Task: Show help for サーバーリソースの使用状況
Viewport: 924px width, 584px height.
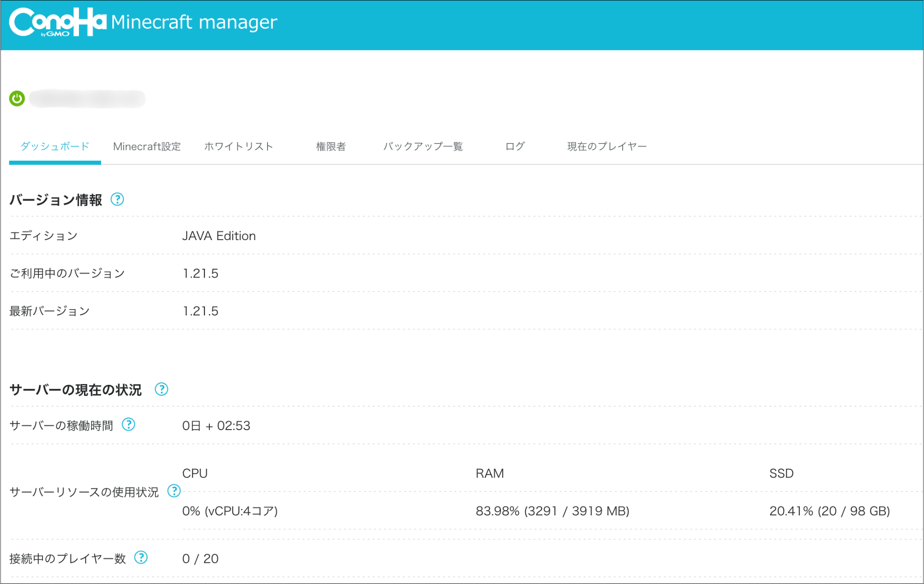Action: (174, 491)
